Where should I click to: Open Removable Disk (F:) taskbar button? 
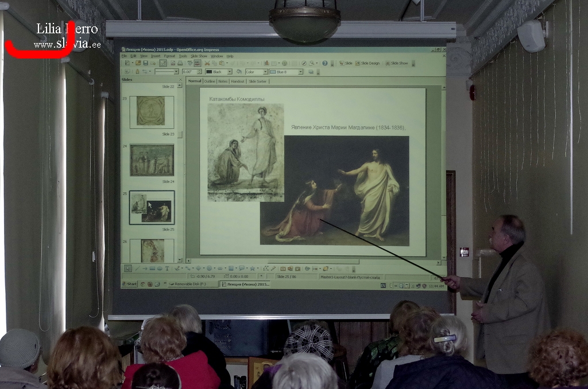point(193,284)
